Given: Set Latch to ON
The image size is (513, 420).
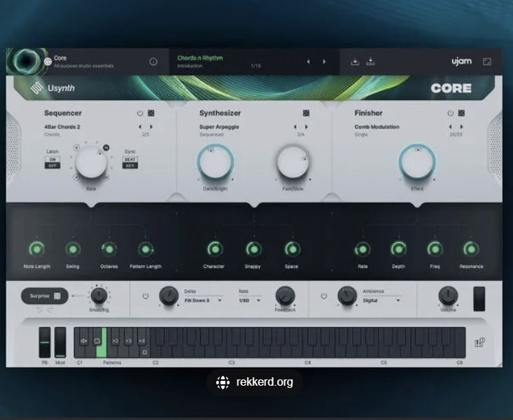Looking at the screenshot, I should coord(52,160).
